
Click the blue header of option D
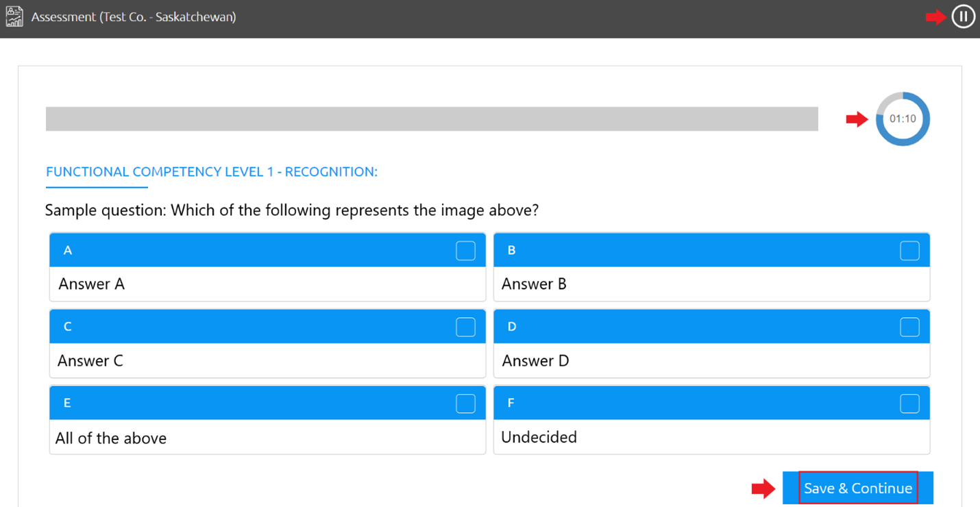685,327
